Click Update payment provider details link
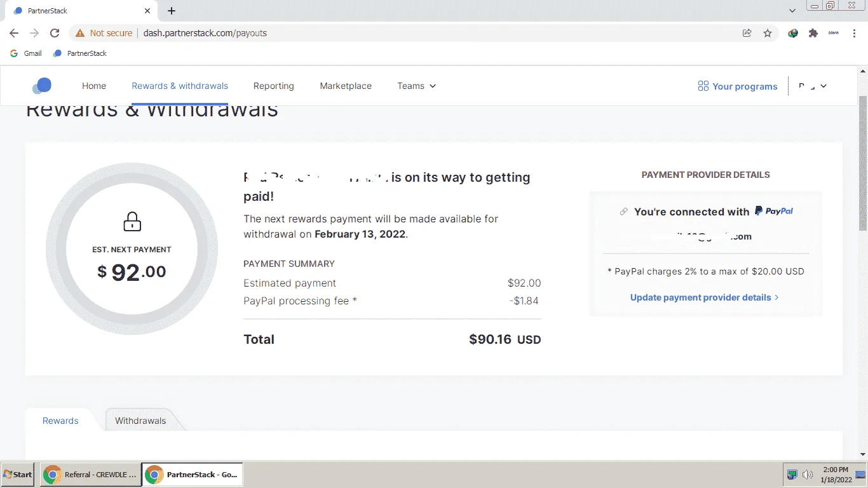The height and width of the screenshot is (488, 868). [x=704, y=297]
